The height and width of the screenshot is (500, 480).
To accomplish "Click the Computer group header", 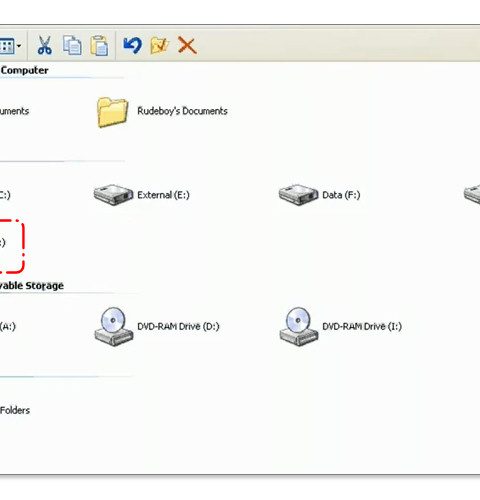I will click(x=24, y=70).
